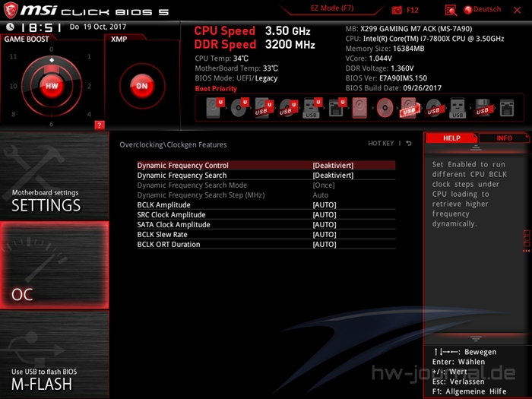Open the OC overclocking section
532x399 pixels.
pyautogui.click(x=54, y=265)
